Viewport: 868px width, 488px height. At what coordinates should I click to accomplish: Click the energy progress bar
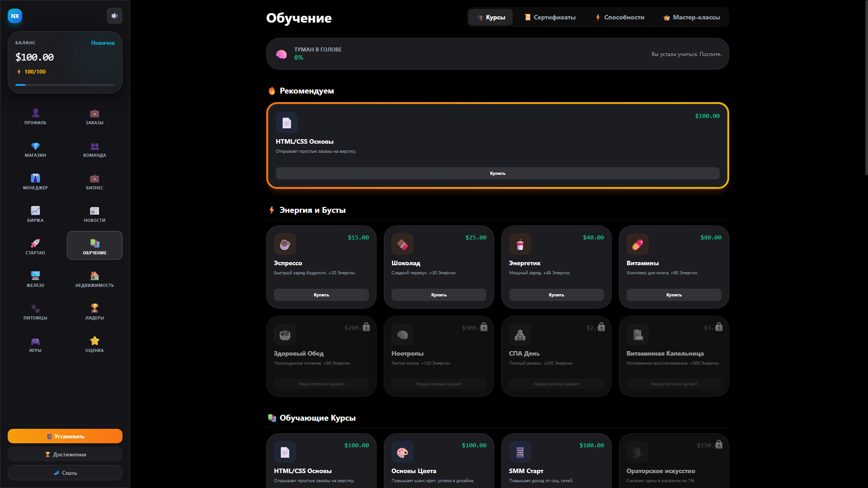pyautogui.click(x=65, y=84)
